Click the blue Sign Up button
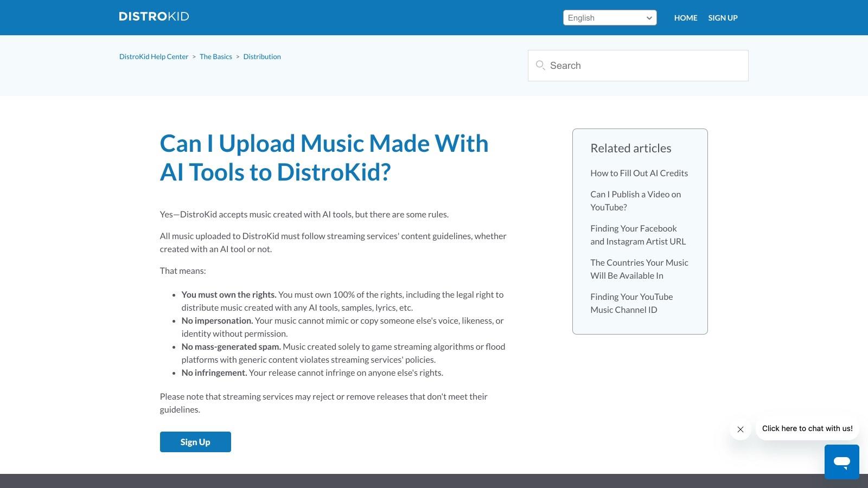This screenshot has height=488, width=868. coord(195,442)
